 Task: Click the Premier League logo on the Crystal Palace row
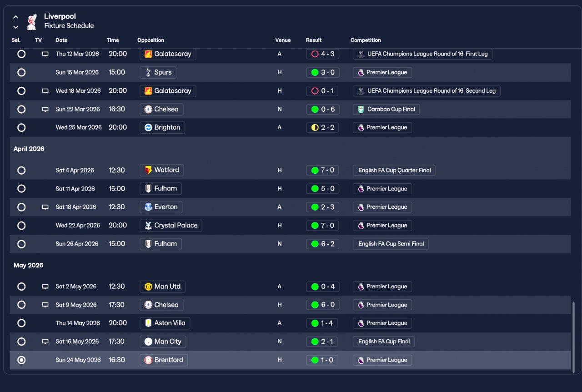coord(361,226)
